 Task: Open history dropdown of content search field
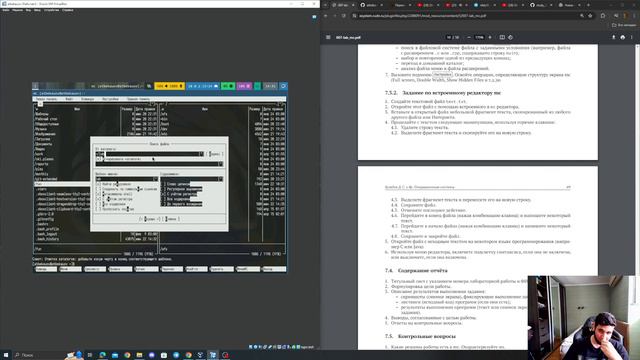pyautogui.click(x=220, y=179)
